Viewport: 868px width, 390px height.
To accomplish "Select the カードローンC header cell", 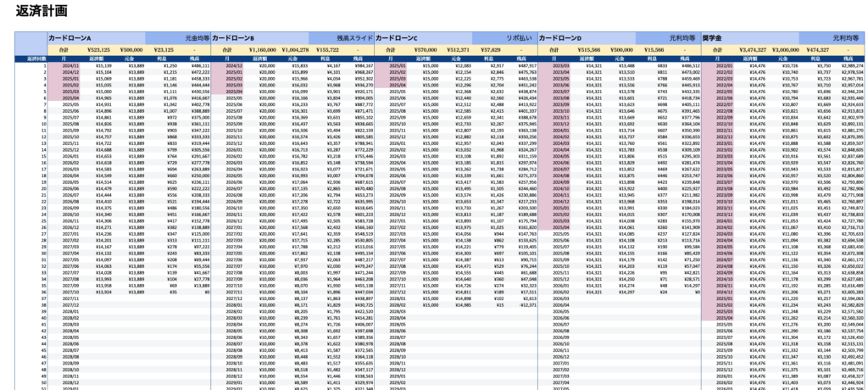I will coord(397,38).
